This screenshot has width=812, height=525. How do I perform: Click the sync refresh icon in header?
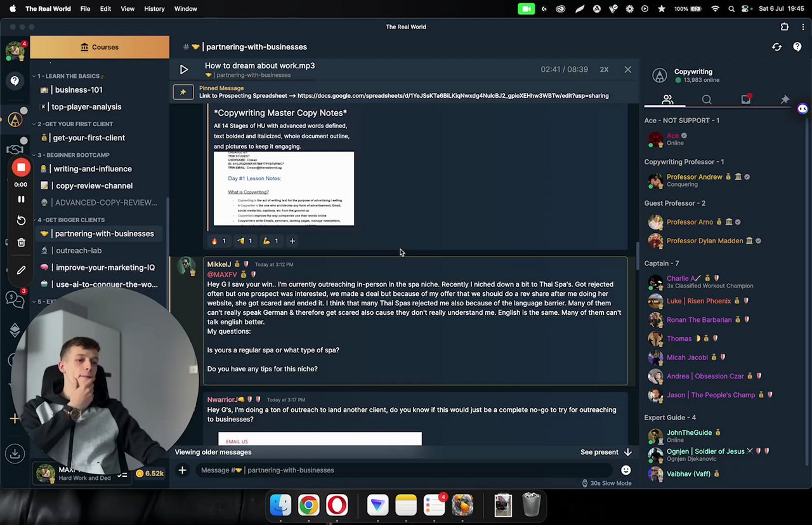pos(776,47)
